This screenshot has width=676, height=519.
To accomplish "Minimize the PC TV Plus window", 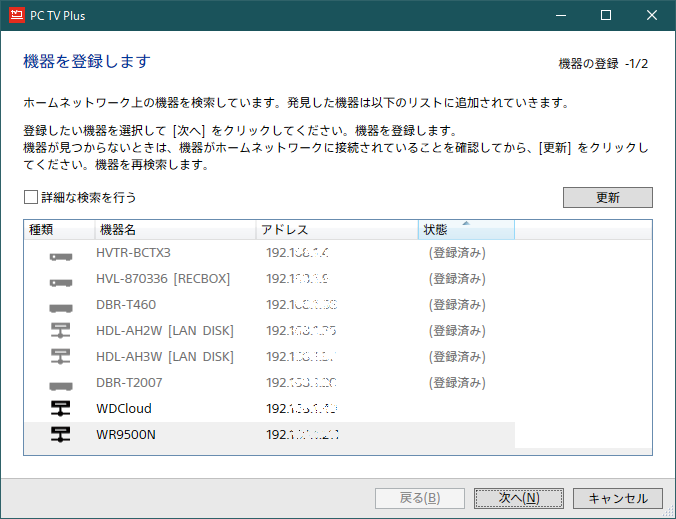I will click(x=561, y=15).
